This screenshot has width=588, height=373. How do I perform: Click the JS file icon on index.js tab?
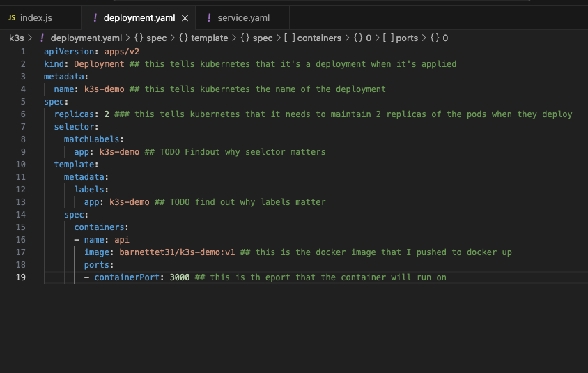tap(12, 17)
